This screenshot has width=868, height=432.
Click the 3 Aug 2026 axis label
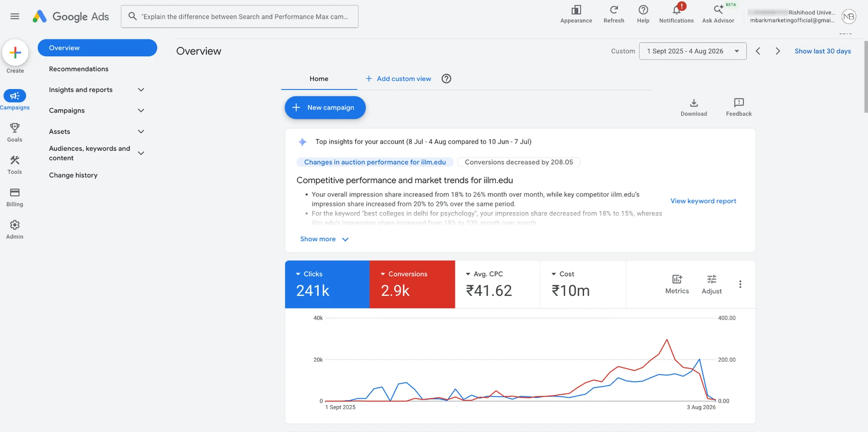701,407
